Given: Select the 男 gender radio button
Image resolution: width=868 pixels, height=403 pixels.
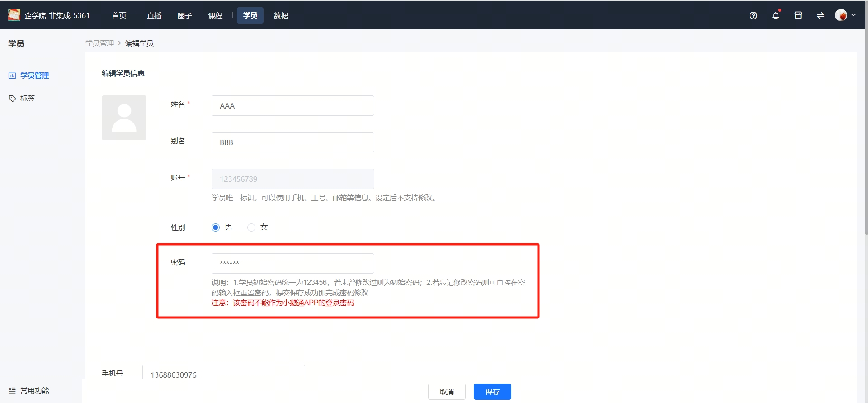Looking at the screenshot, I should click(x=216, y=228).
